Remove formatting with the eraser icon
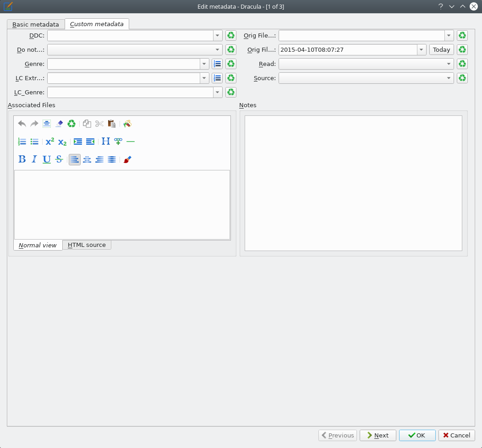 tap(59, 124)
